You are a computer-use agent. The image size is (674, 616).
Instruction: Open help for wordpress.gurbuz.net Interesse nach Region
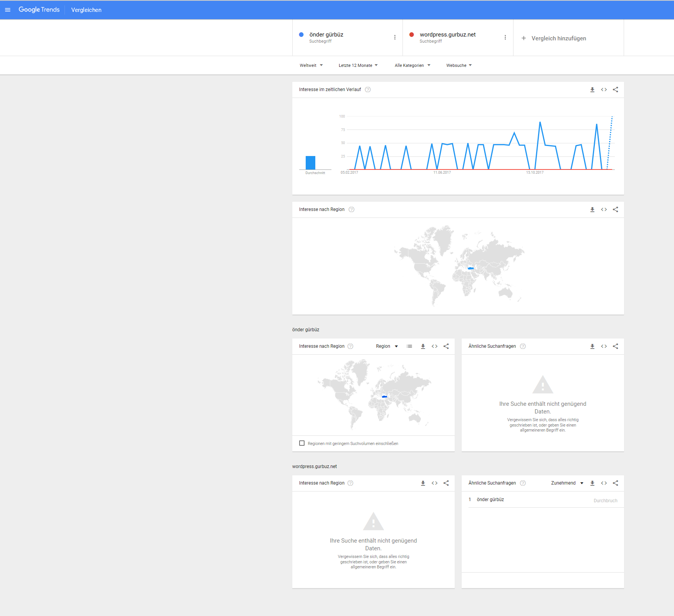pos(350,483)
